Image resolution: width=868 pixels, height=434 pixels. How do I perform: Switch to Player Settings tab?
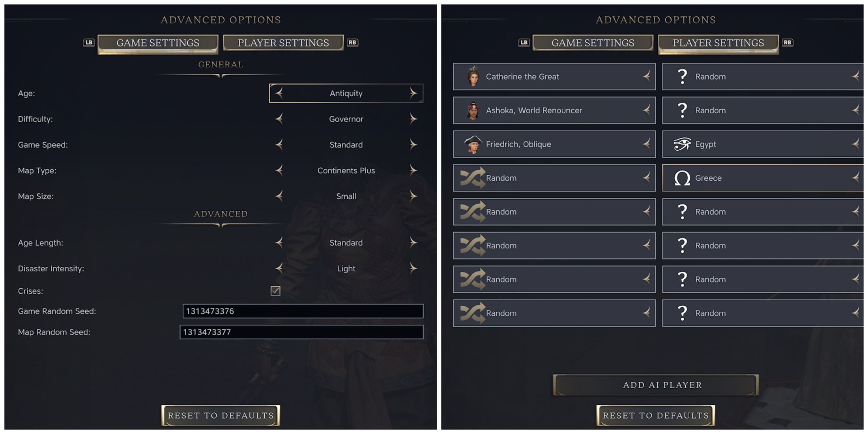pyautogui.click(x=282, y=43)
